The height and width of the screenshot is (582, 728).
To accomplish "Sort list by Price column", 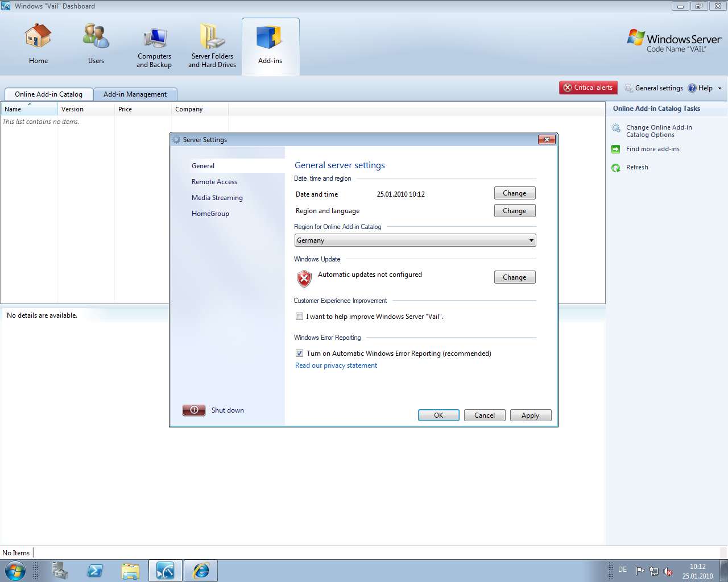I will pos(143,109).
